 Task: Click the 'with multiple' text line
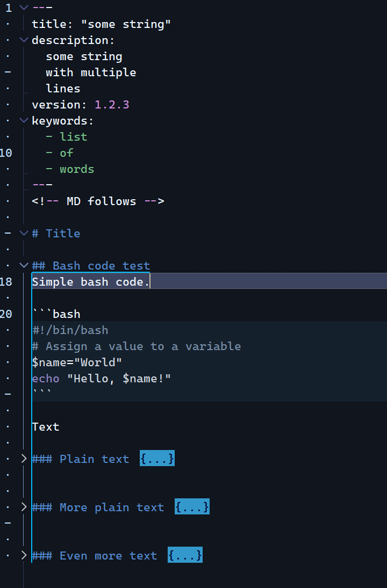click(x=91, y=72)
